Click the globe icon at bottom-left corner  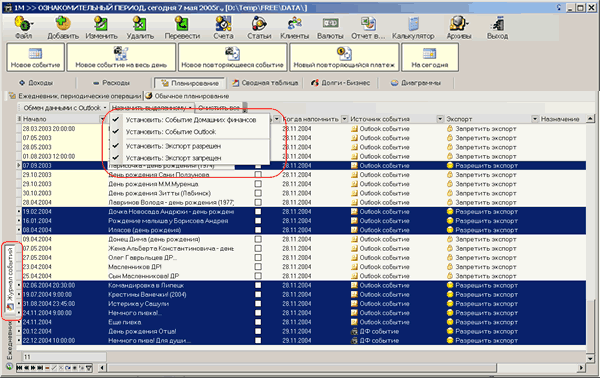(10, 367)
